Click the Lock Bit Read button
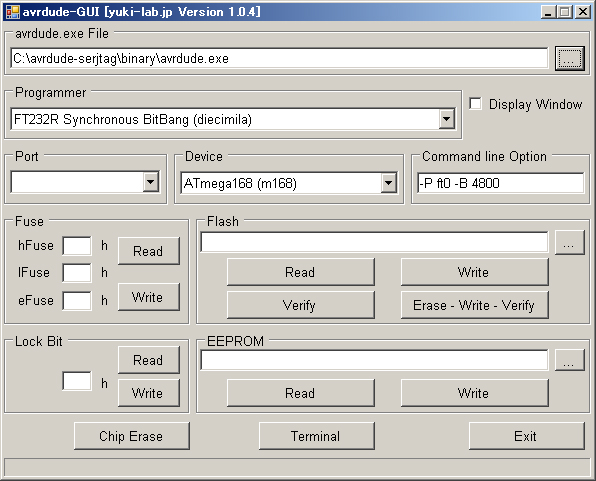This screenshot has height=481, width=596. tap(149, 360)
